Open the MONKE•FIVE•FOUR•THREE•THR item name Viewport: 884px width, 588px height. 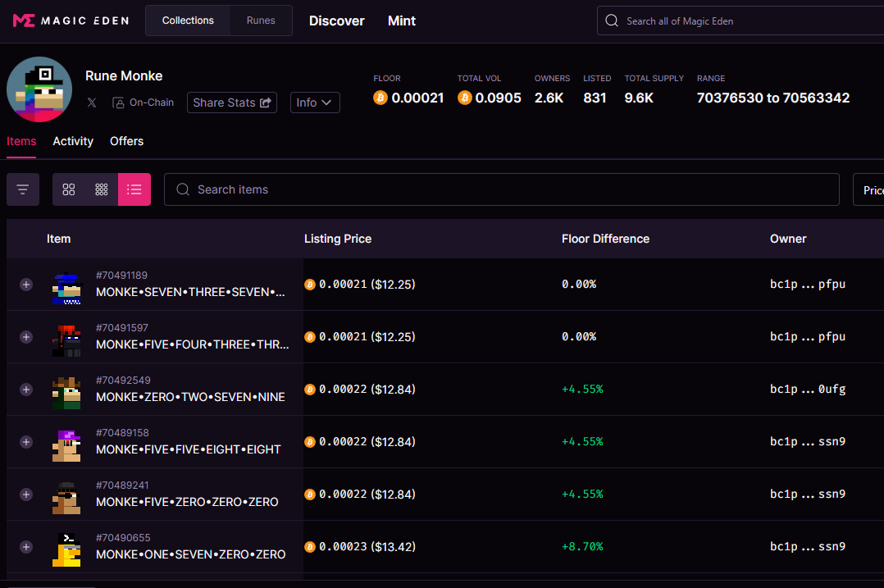pyautogui.click(x=192, y=344)
